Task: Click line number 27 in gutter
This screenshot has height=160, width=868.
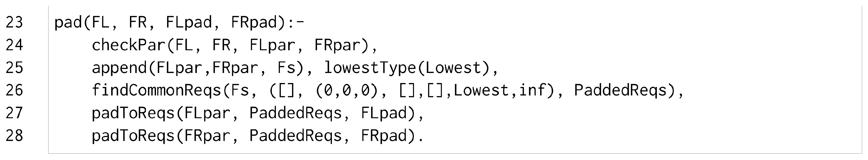Action: 14,113
